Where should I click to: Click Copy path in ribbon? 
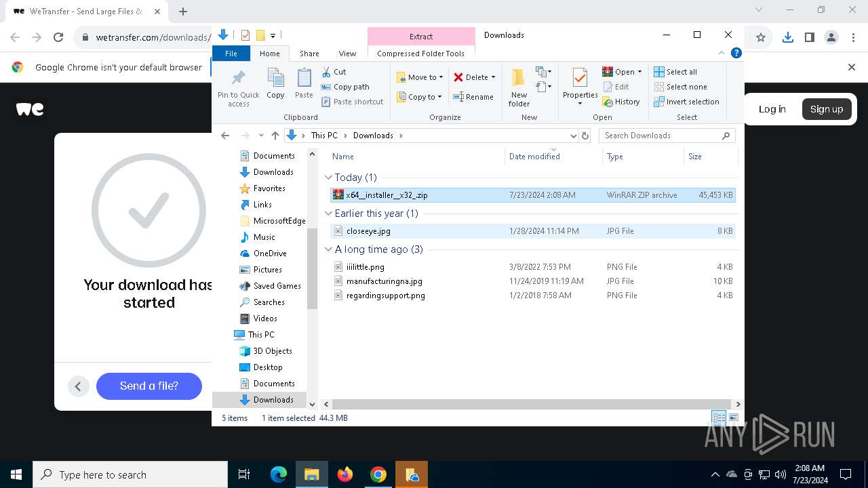coord(345,87)
